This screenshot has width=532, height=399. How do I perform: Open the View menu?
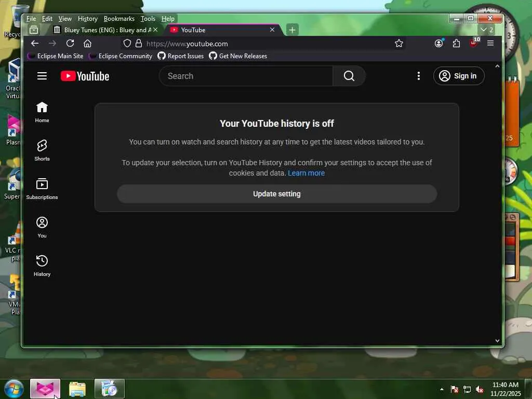coord(65,19)
